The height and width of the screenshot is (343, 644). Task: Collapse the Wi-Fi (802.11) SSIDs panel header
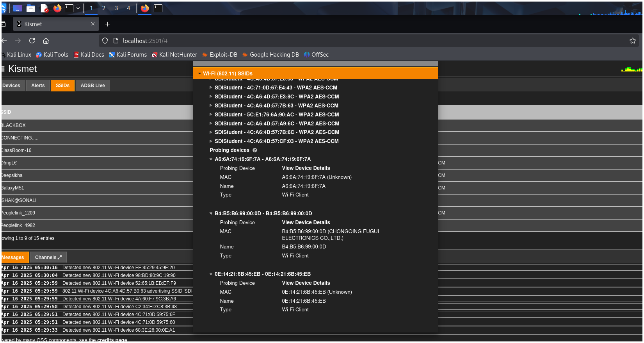coord(315,73)
